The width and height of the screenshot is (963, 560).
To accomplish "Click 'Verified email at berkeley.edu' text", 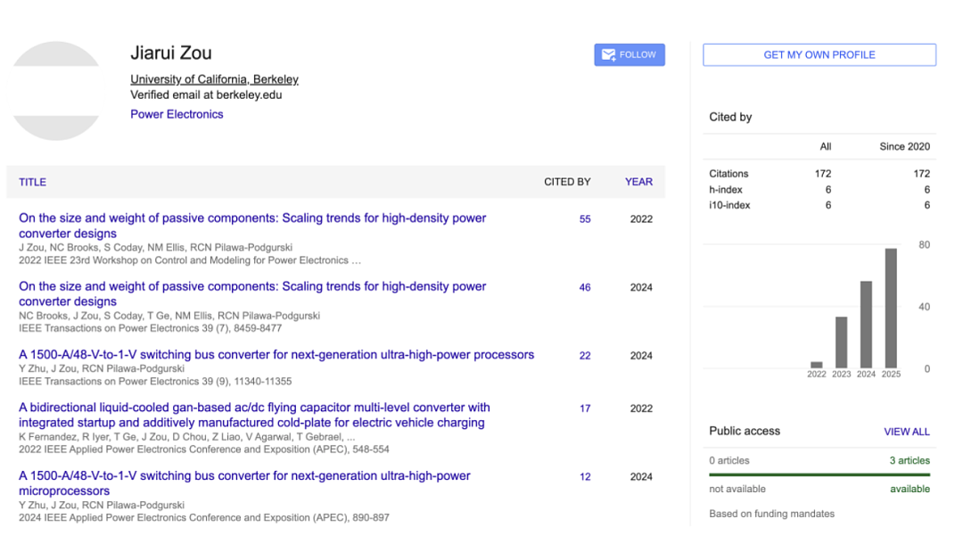I will click(206, 95).
